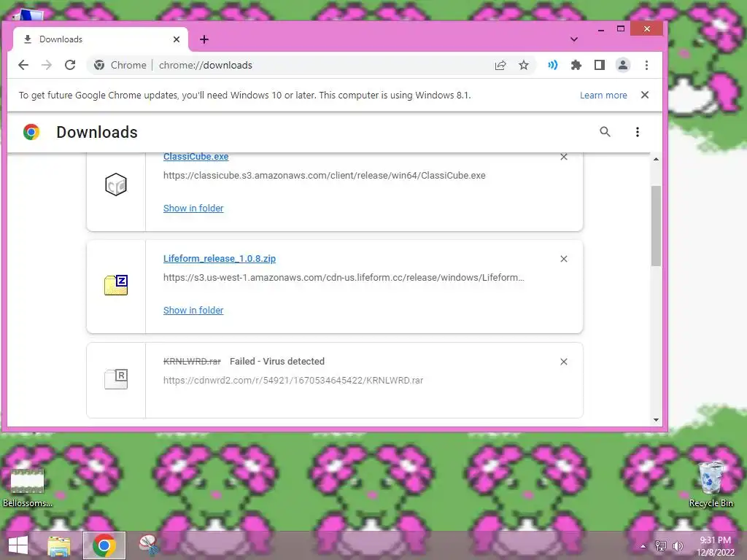Open the Lifeform_release_1.0.8.zip link

[219, 259]
